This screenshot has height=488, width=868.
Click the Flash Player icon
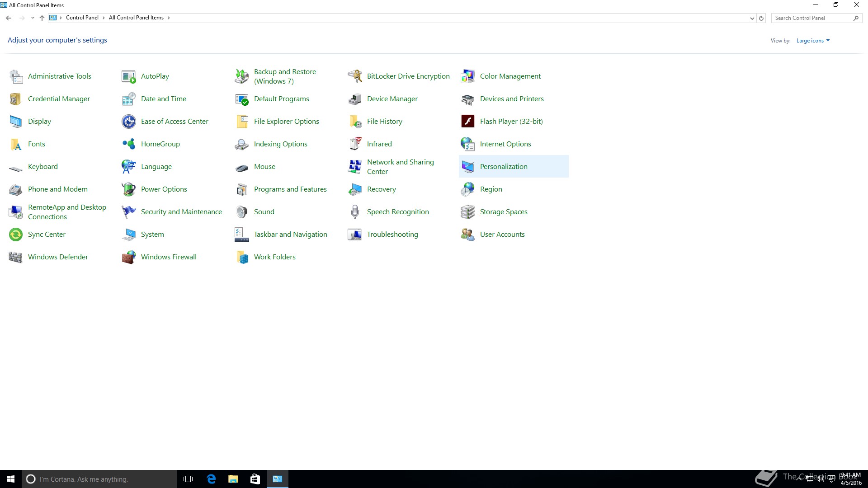tap(468, 122)
